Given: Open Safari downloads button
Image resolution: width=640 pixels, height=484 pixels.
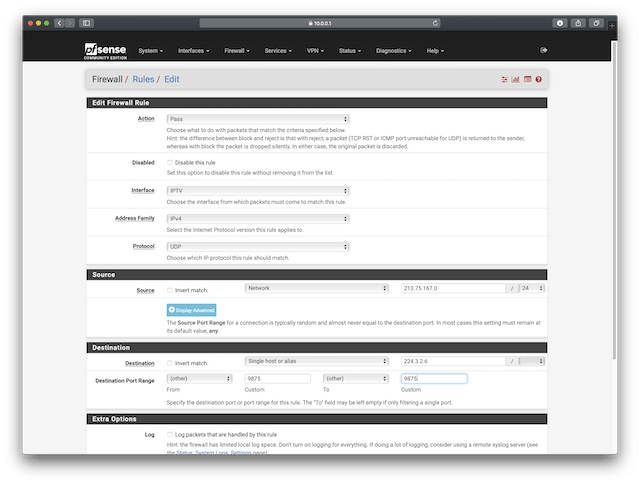Looking at the screenshot, I should click(560, 23).
